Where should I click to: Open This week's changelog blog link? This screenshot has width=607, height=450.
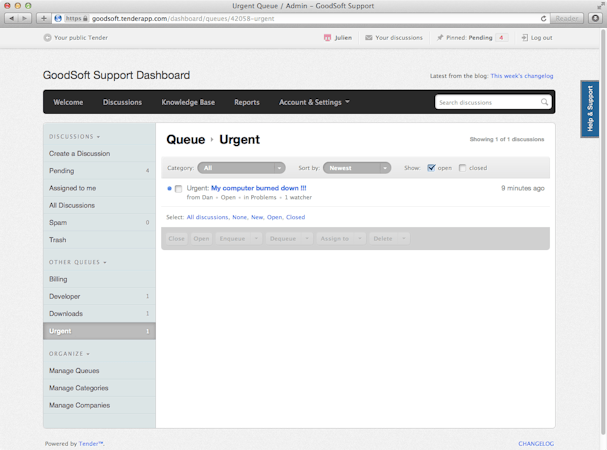tap(522, 76)
